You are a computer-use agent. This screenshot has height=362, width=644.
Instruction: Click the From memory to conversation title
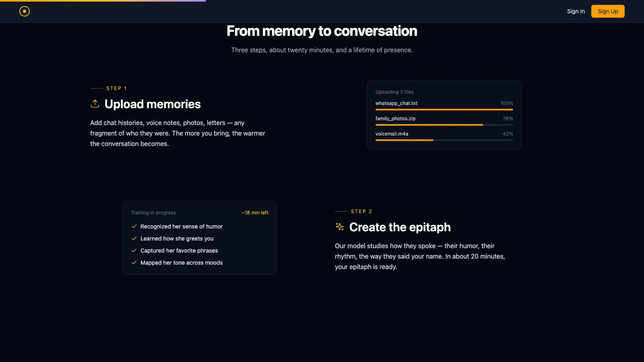tap(322, 31)
